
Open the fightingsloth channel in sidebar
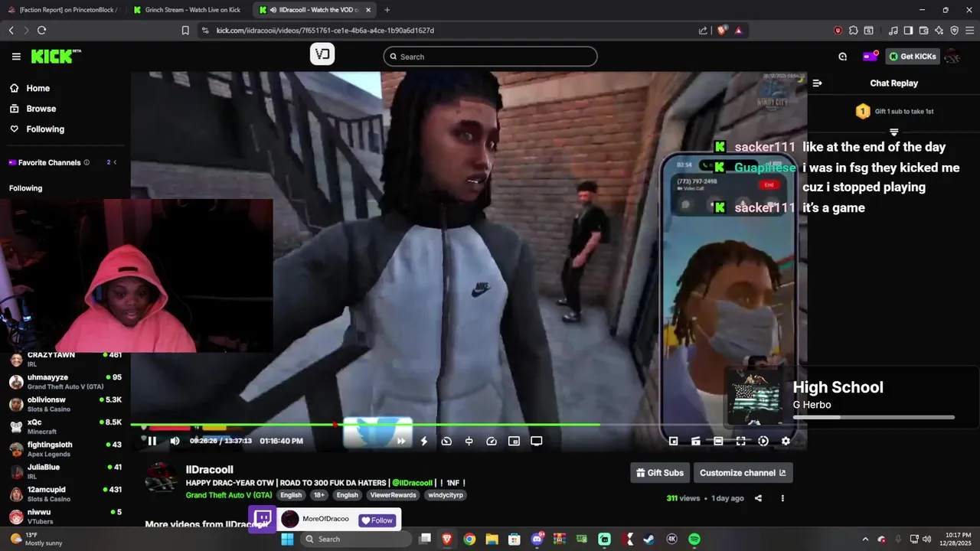(x=65, y=449)
